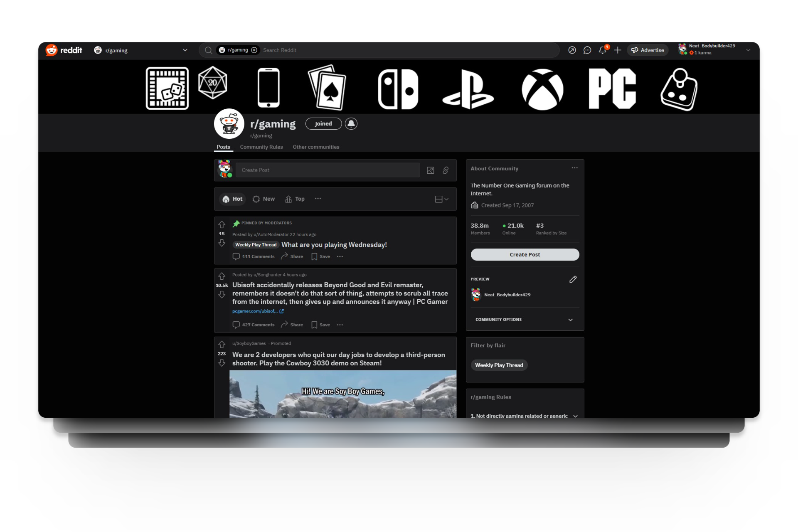
Task: Toggle community notification bell next to Joined
Action: click(351, 124)
